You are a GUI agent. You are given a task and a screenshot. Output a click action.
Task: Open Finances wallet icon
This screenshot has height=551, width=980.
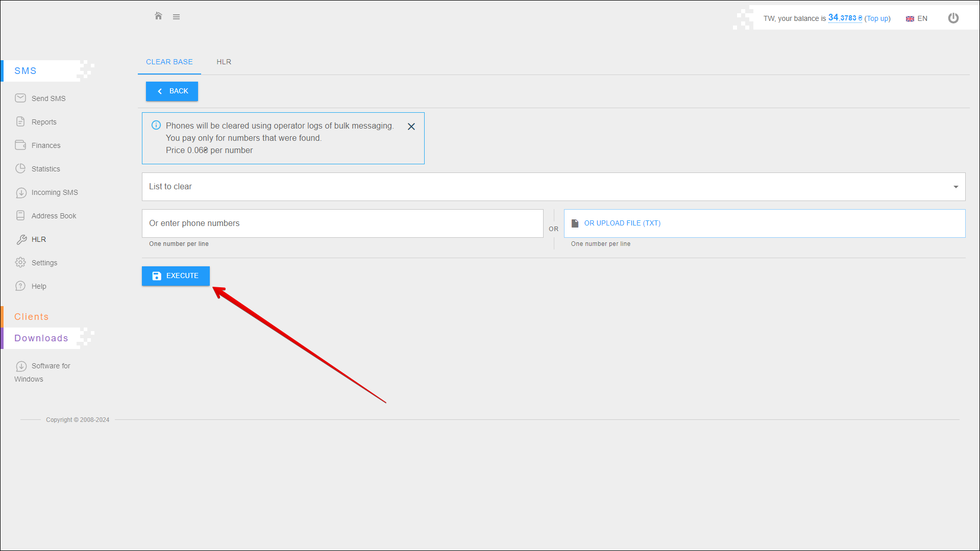(x=20, y=145)
